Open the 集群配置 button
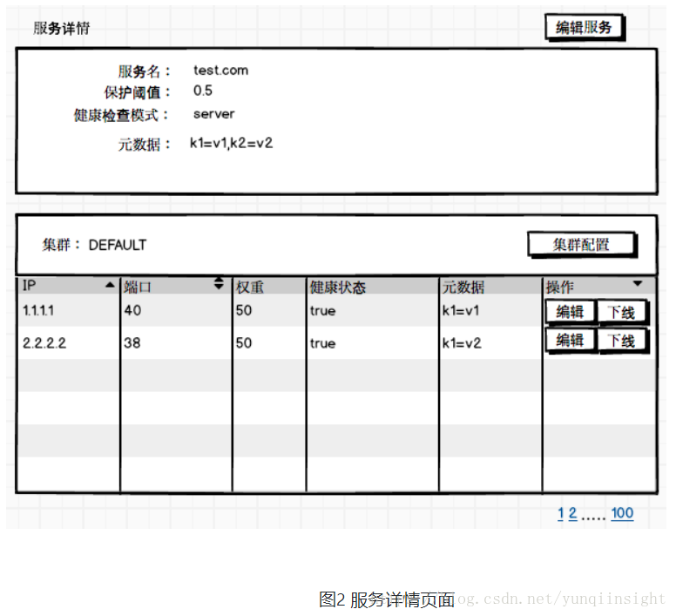676x616 pixels. (x=582, y=245)
